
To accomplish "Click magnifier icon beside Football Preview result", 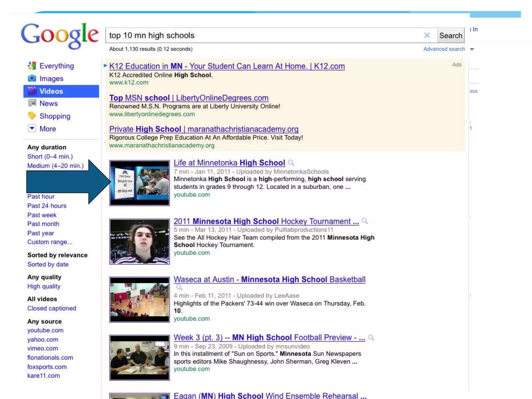I will [x=371, y=337].
